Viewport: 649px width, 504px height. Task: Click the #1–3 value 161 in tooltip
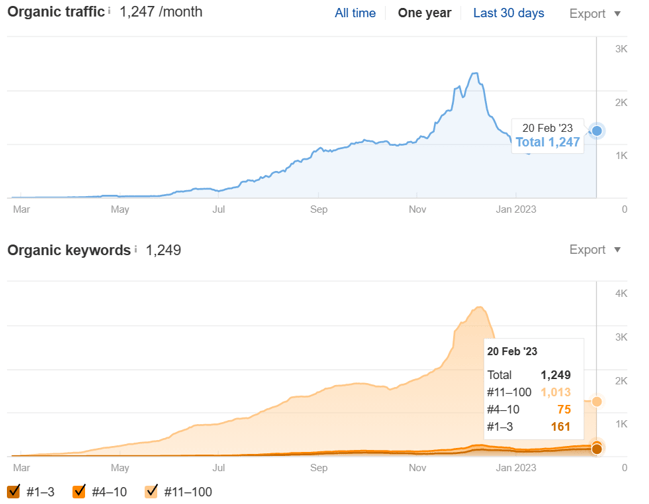coord(559,427)
